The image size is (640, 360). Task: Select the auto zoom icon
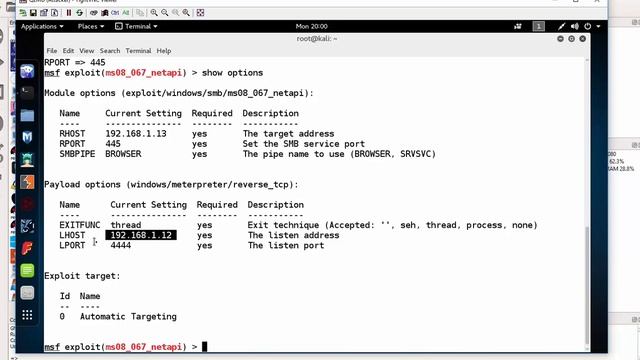[186, 13]
